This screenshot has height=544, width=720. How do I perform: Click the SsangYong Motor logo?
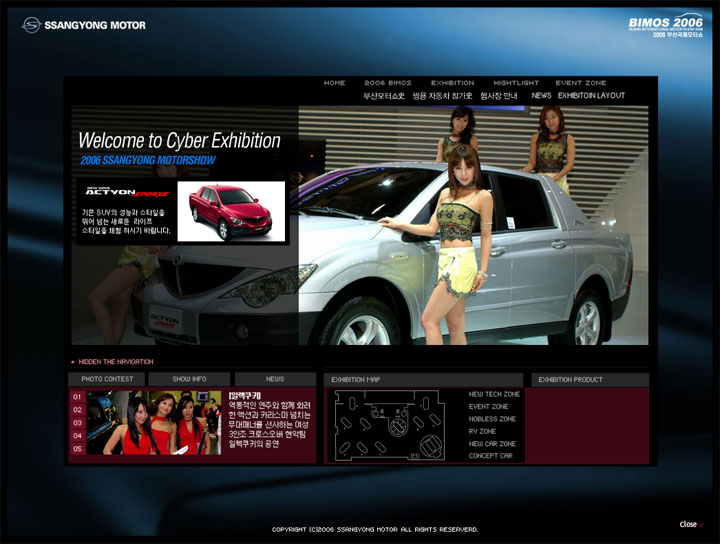84,25
